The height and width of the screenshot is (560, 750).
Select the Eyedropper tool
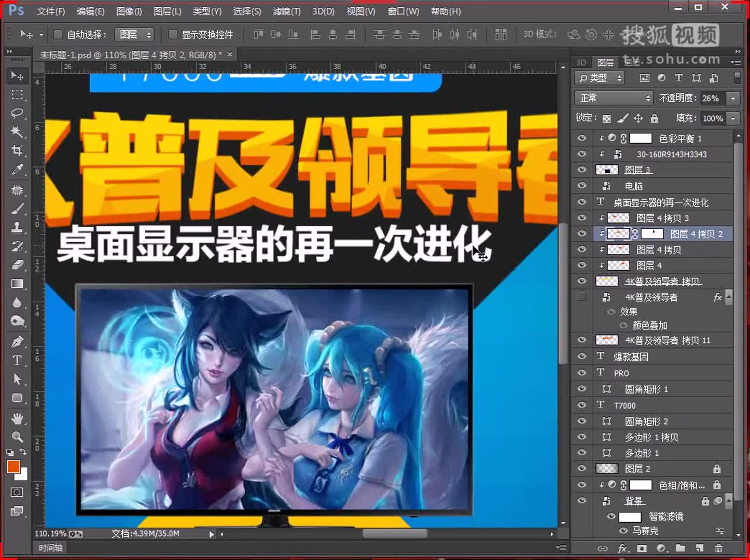click(x=17, y=170)
